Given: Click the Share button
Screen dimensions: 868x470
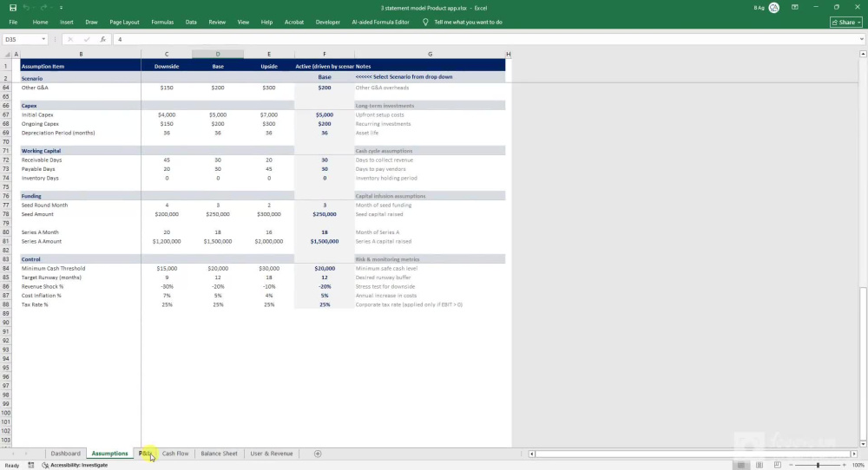Looking at the screenshot, I should point(845,23).
